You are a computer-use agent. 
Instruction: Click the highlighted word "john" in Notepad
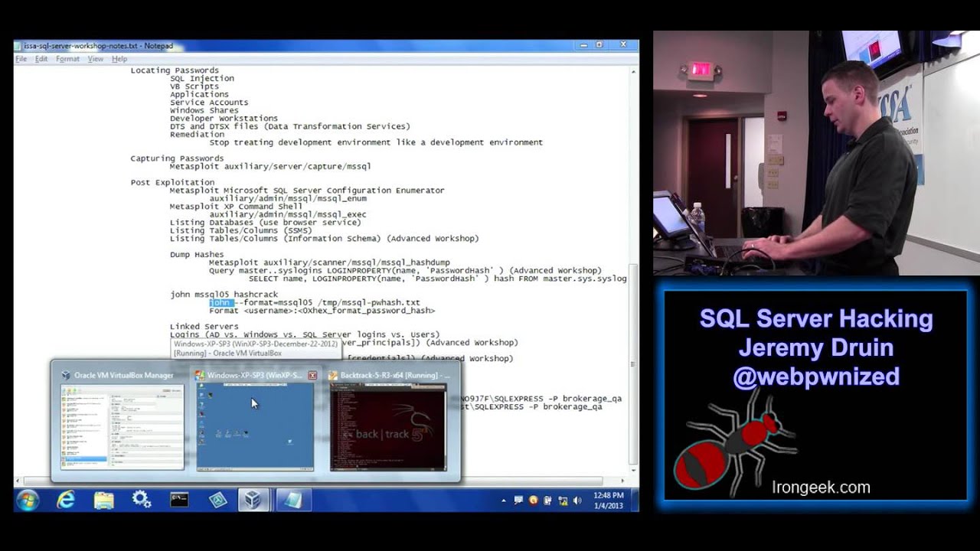pyautogui.click(x=220, y=302)
